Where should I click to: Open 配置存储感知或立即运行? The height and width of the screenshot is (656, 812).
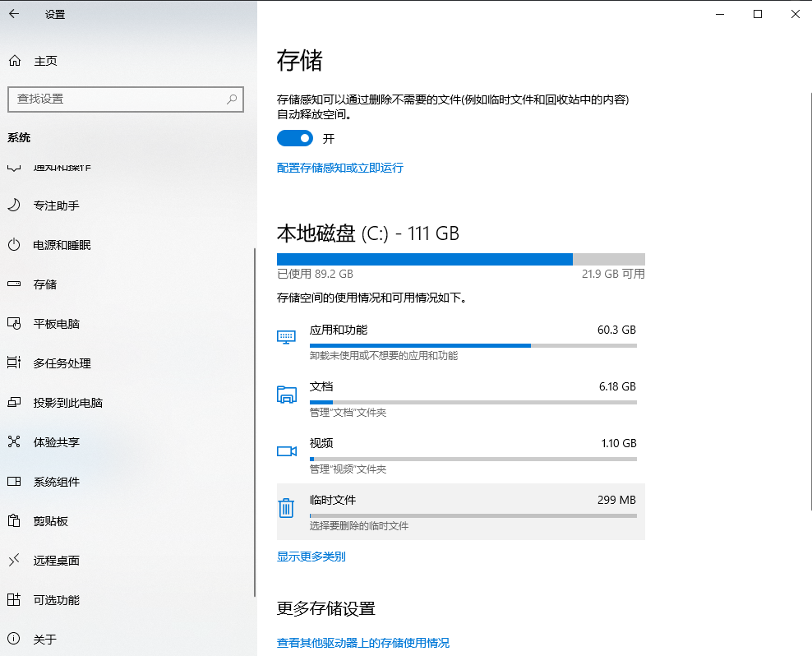339,168
